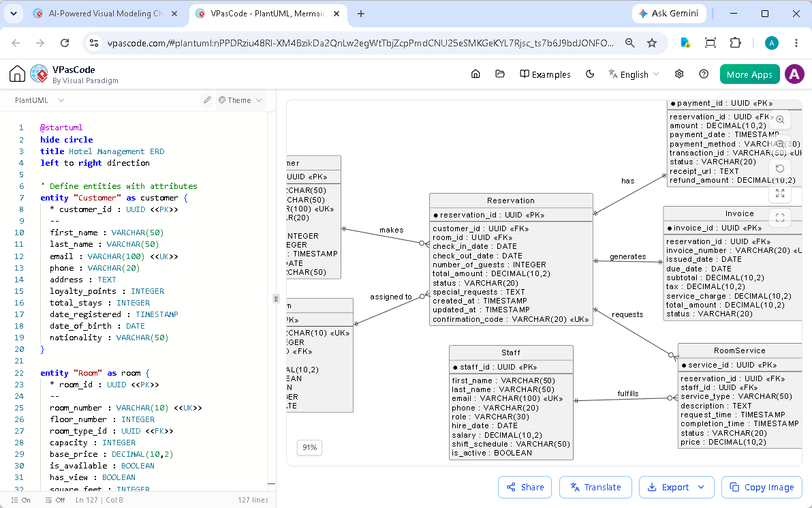The width and height of the screenshot is (812, 508).
Task: Fit diagram to view arrows icon
Action: (780, 194)
